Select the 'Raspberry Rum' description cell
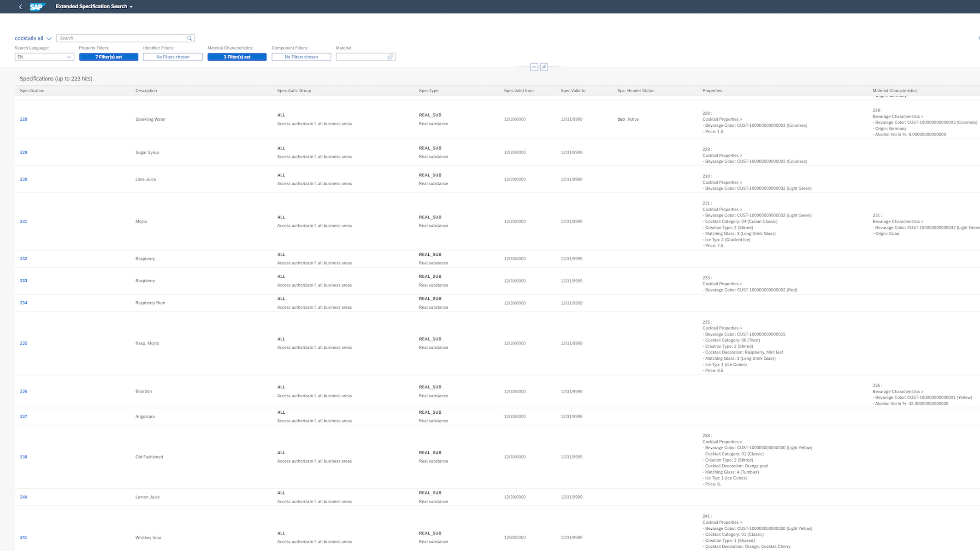The width and height of the screenshot is (980, 551). (150, 303)
